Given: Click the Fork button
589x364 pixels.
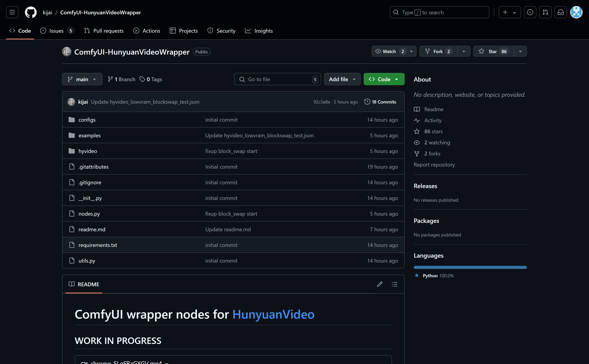Looking at the screenshot, I should point(438,51).
